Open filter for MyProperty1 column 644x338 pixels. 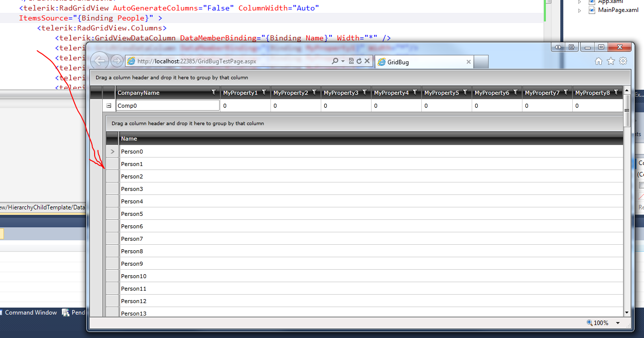tap(264, 93)
